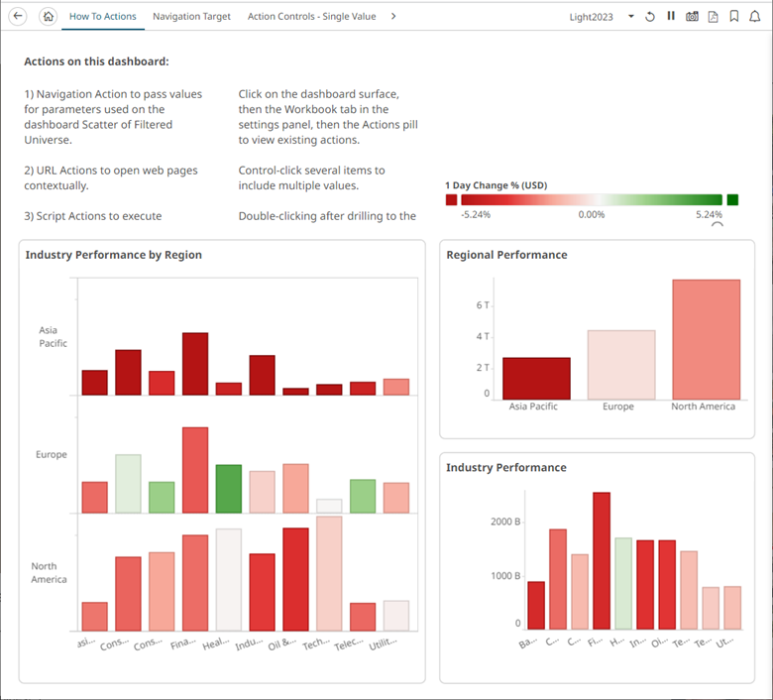Image resolution: width=773 pixels, height=700 pixels.
Task: Click the Europe row label in region chart
Action: click(x=52, y=454)
